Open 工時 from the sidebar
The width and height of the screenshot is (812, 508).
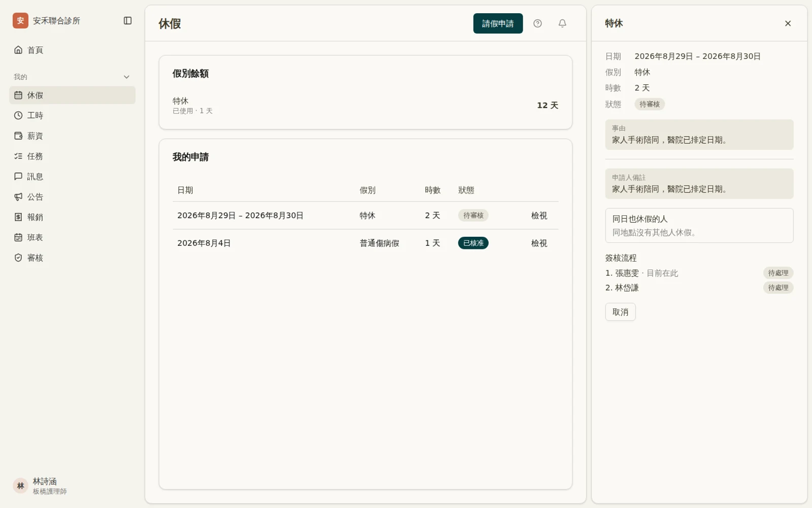coord(72,115)
